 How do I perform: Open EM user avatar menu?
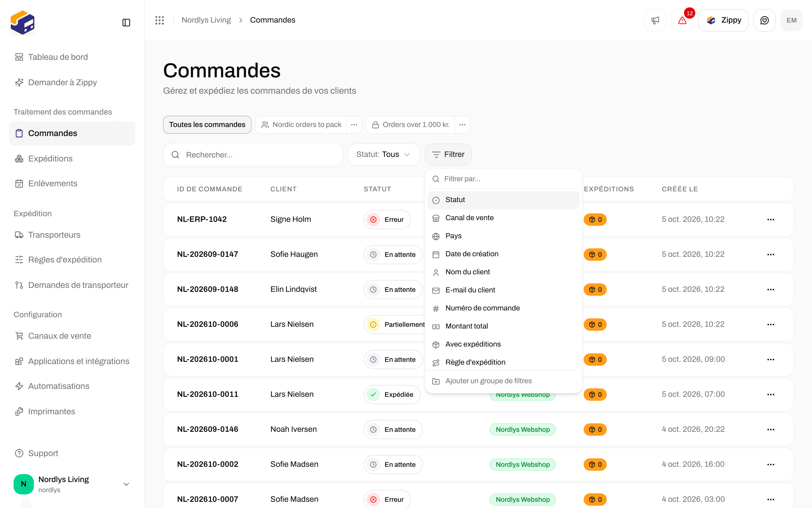click(x=791, y=20)
